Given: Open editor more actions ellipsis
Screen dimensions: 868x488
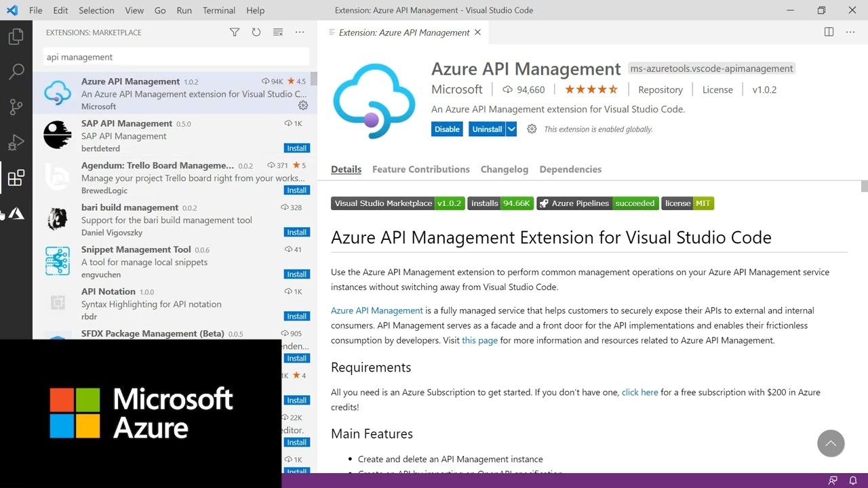Looking at the screenshot, I should [x=850, y=33].
